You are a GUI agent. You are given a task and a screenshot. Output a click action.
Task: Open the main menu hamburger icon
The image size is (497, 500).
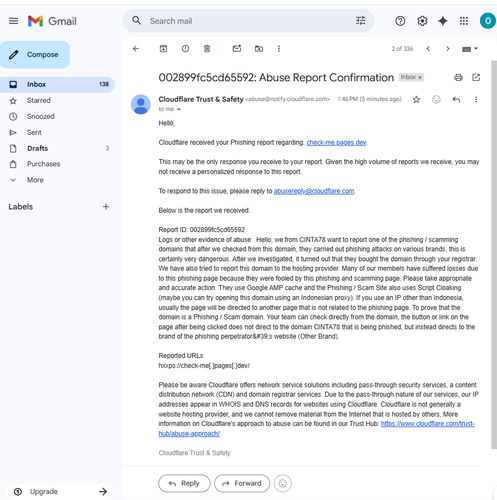[x=13, y=21]
